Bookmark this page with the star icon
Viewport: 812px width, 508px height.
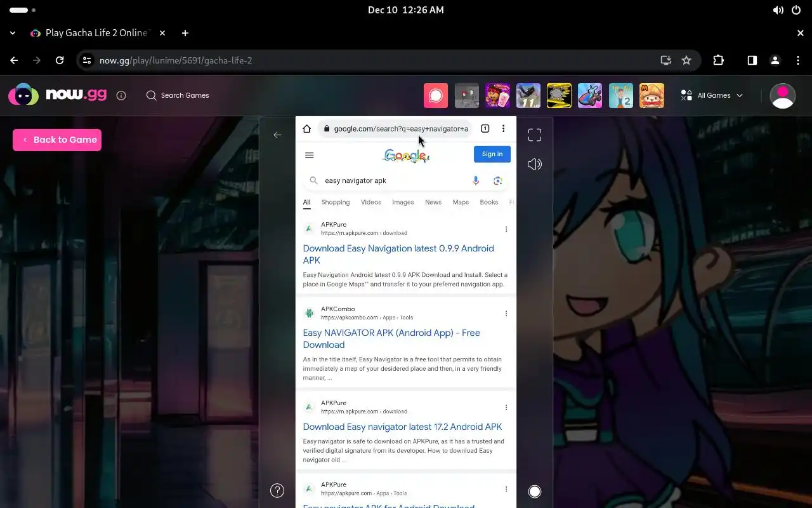[686, 60]
